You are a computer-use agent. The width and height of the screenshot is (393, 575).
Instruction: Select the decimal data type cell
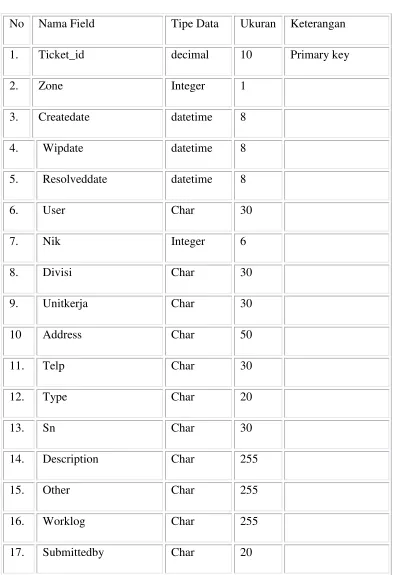(x=198, y=61)
